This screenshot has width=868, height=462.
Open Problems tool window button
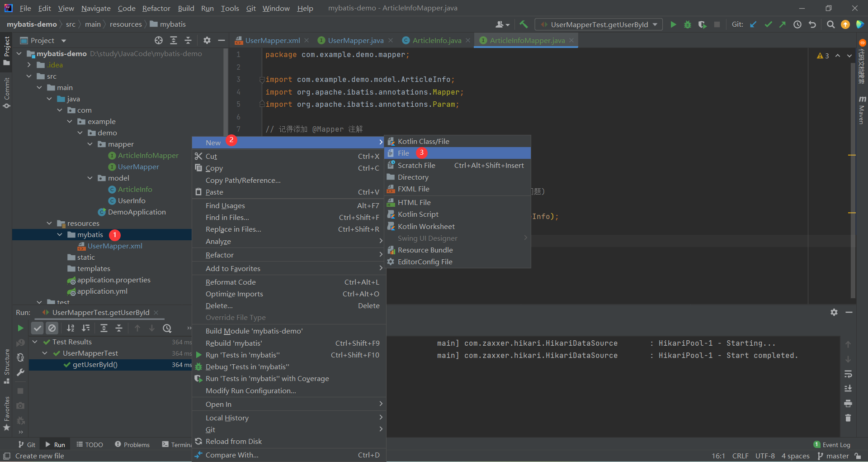click(132, 444)
